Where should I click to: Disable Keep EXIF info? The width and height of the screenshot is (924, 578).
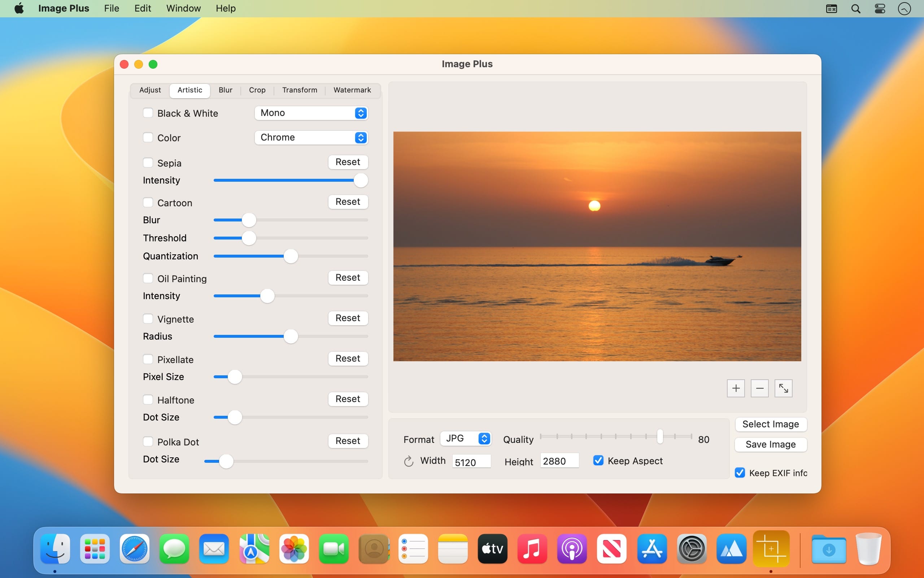tap(740, 473)
